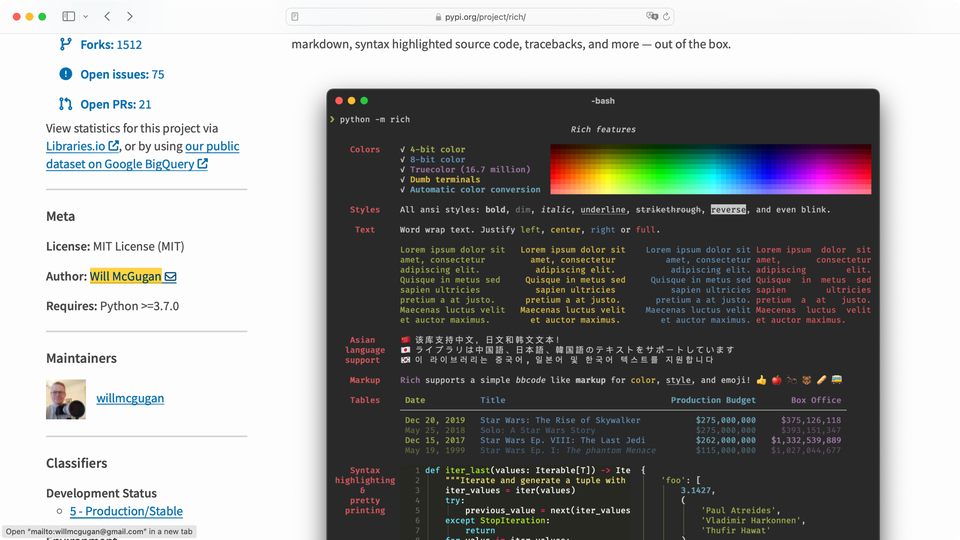The image size is (960, 540).
Task: Toggle the Safari sidebar button
Action: [x=69, y=17]
